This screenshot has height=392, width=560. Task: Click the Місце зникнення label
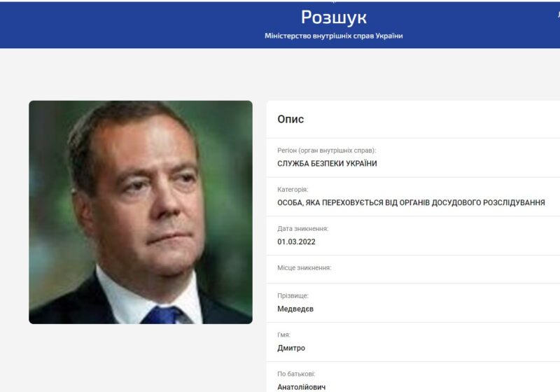click(304, 268)
